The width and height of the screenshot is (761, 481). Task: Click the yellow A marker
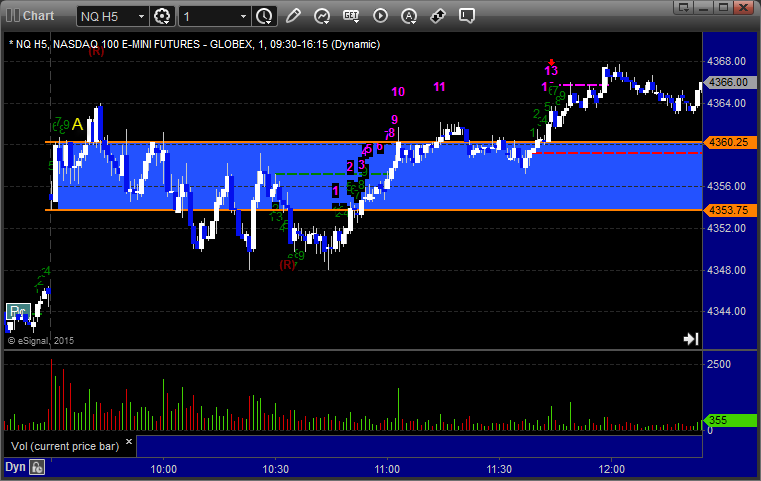(78, 125)
